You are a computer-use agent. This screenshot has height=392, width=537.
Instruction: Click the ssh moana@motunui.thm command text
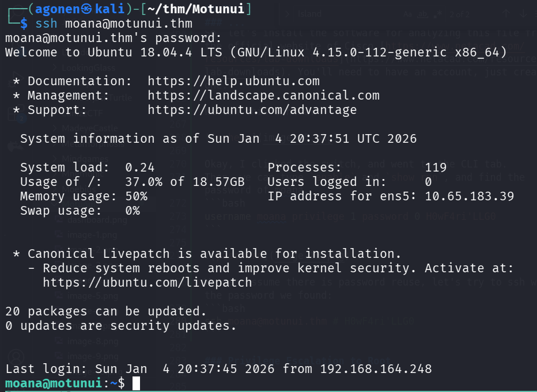[114, 24]
